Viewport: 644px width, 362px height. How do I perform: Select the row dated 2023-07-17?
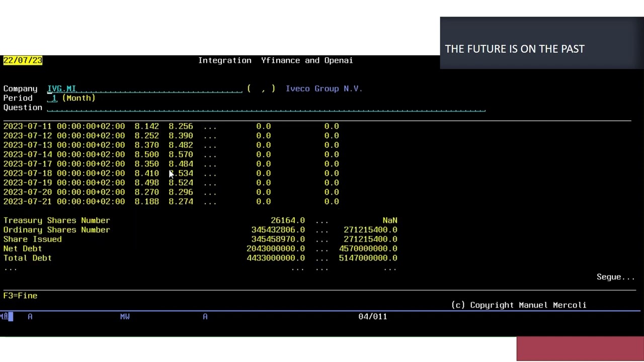point(171,164)
